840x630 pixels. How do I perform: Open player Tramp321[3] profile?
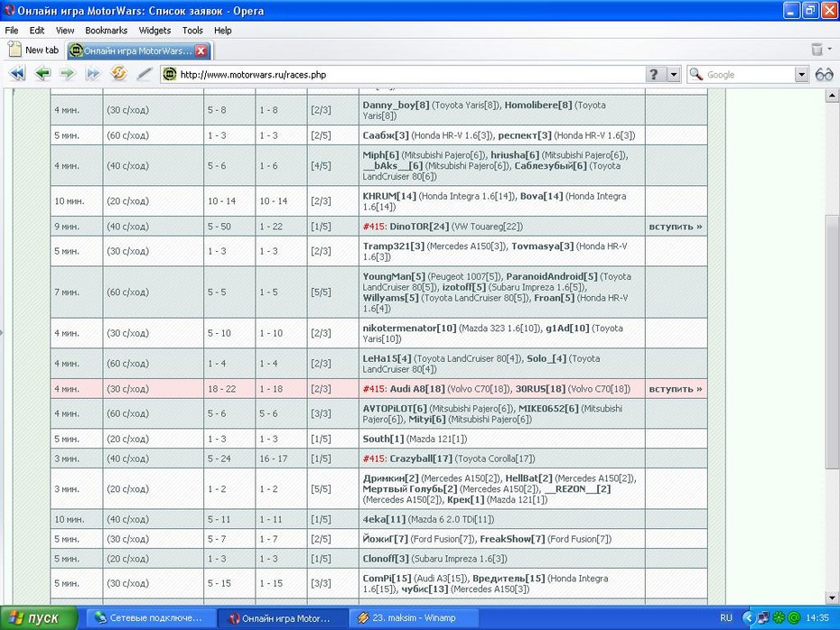[x=393, y=246]
